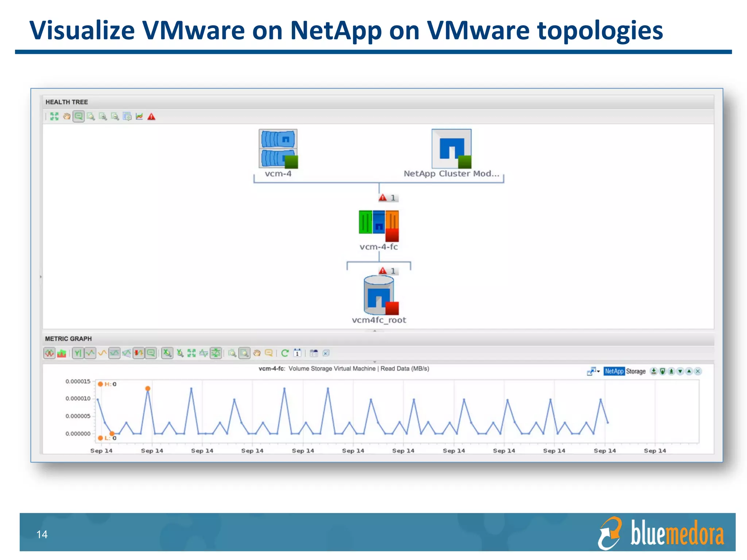This screenshot has width=747, height=560.
Task: Click the green refresh arrow in Metric Graph
Action: pos(285,353)
